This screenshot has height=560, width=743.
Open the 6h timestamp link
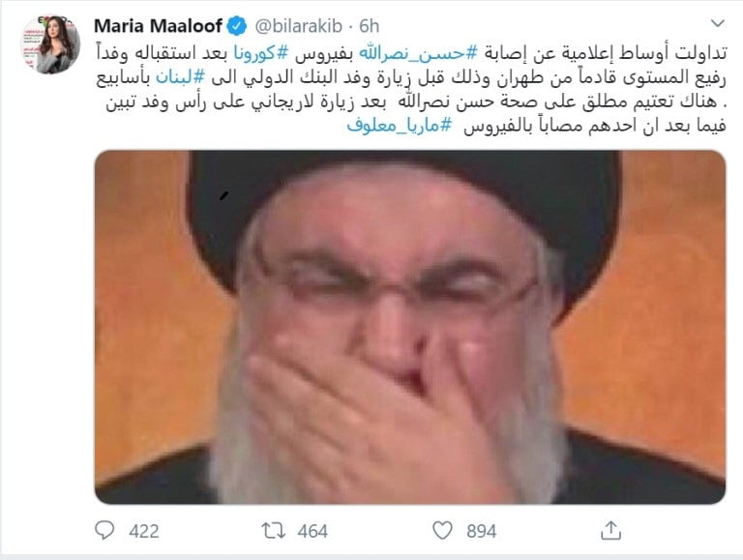point(370,26)
